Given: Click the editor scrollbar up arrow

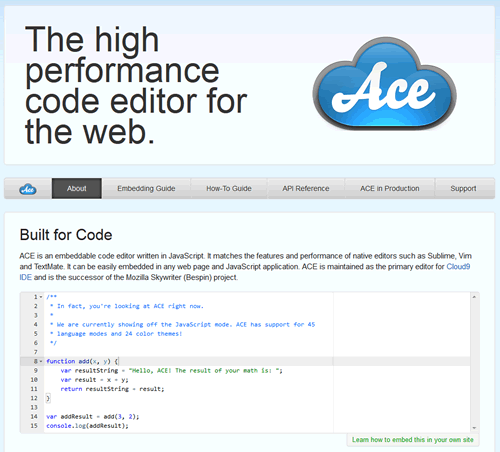Looking at the screenshot, I should (474, 296).
